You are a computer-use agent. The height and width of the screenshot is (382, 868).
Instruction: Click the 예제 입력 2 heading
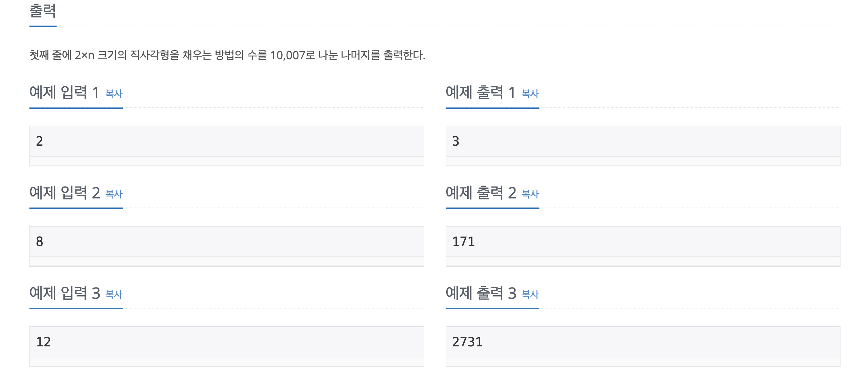click(x=65, y=193)
